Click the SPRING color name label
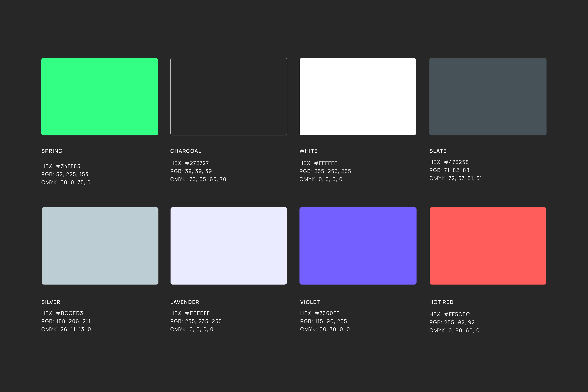Image resolution: width=588 pixels, height=392 pixels. point(52,151)
